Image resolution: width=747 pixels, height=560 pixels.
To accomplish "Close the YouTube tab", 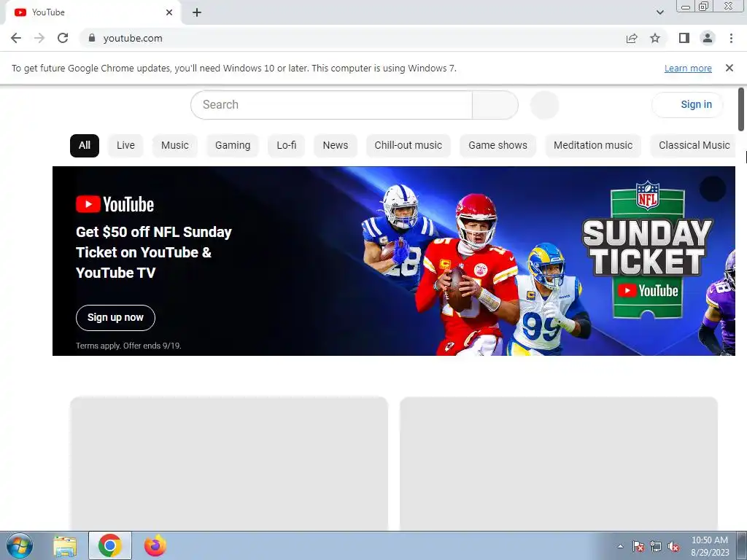I will (x=169, y=12).
